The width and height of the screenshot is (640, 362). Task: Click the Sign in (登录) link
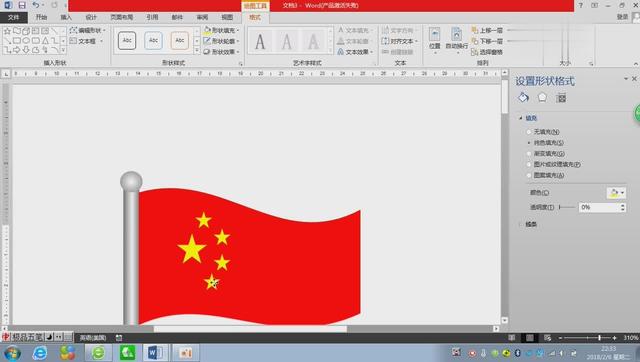point(622,17)
